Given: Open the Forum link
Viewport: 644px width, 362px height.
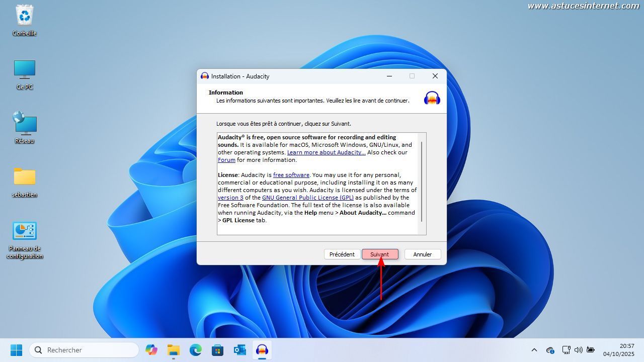Looking at the screenshot, I should point(226,160).
